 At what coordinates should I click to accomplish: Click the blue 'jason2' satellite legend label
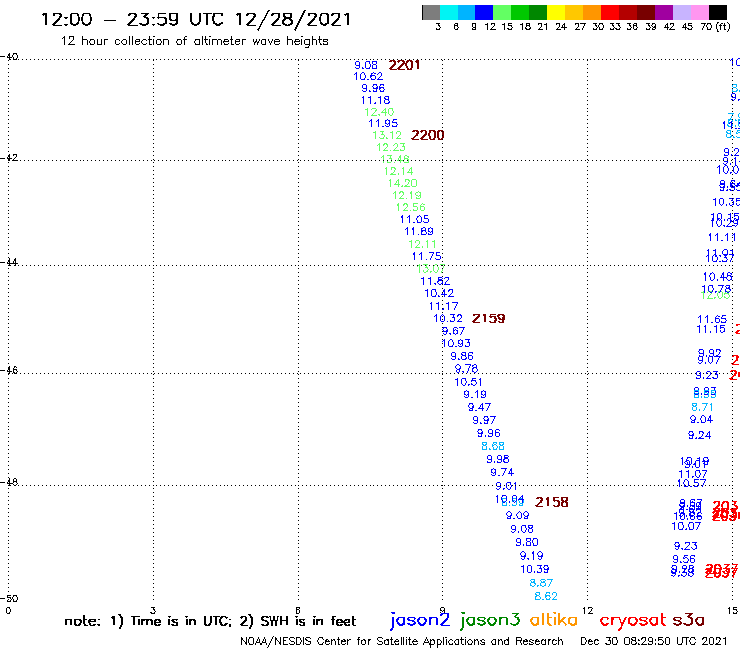click(420, 620)
